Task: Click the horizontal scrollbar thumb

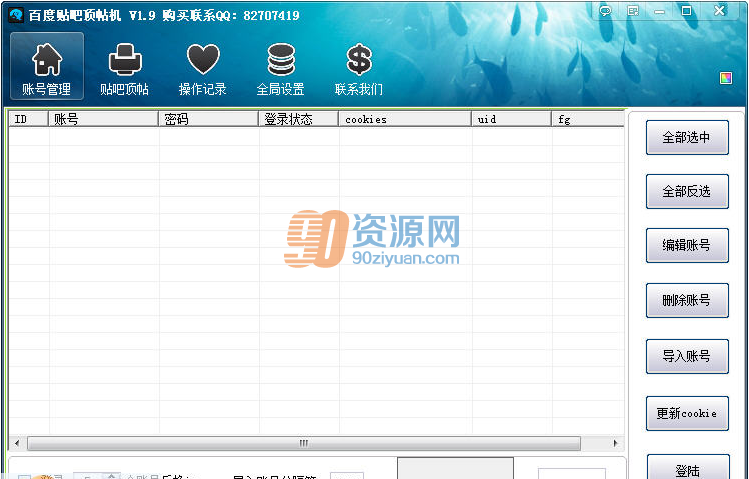Action: pyautogui.click(x=304, y=443)
